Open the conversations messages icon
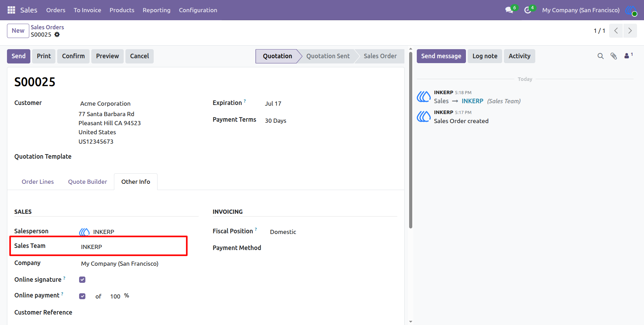 pos(509,10)
